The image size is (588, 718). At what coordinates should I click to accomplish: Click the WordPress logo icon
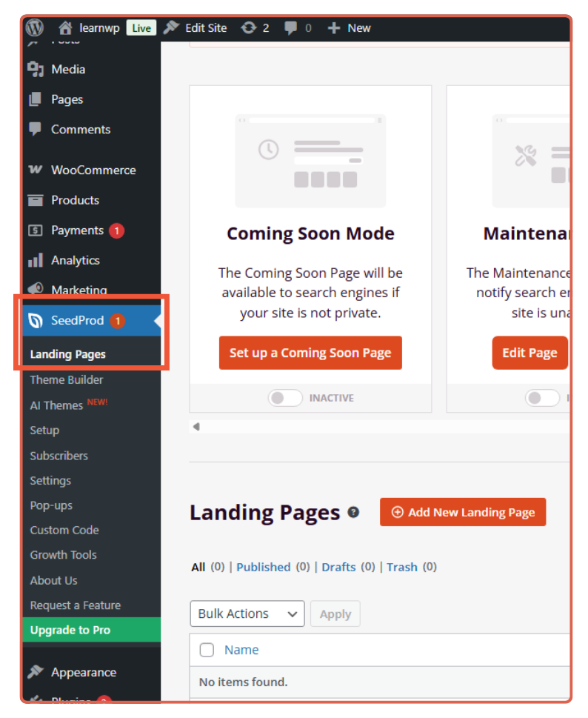pos(35,28)
